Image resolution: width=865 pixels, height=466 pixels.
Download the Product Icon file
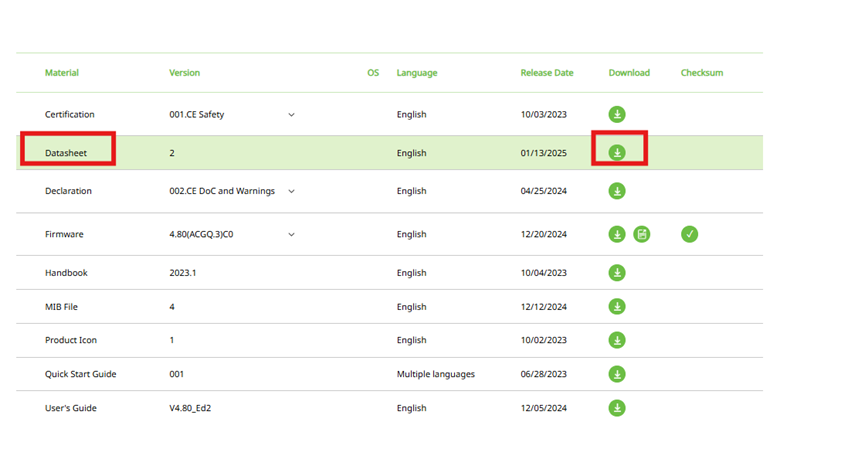(617, 340)
